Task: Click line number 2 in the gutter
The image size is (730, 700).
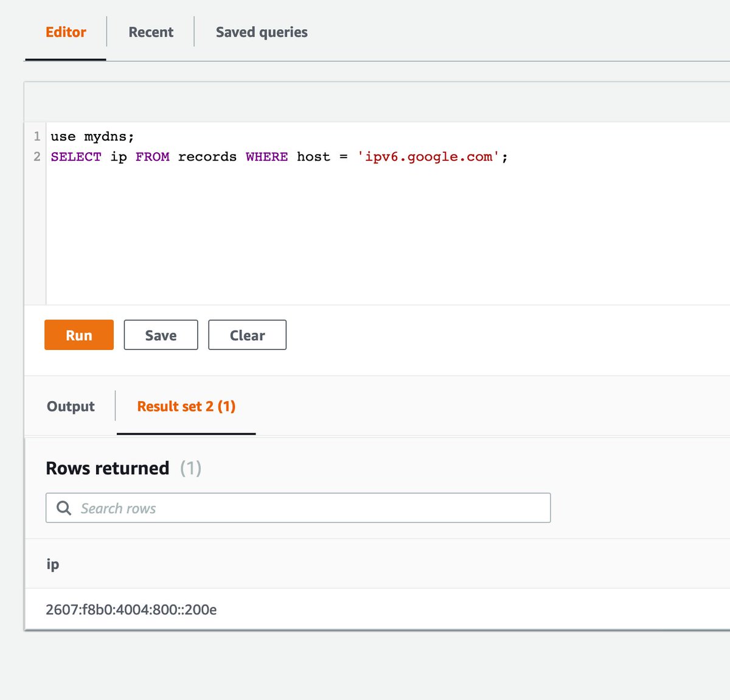Action: 37,156
